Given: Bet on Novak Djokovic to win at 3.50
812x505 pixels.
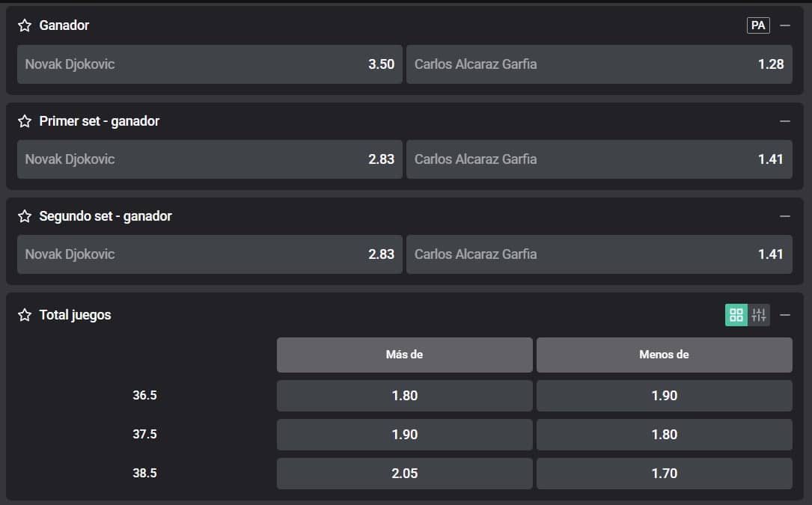Looking at the screenshot, I should 210,64.
